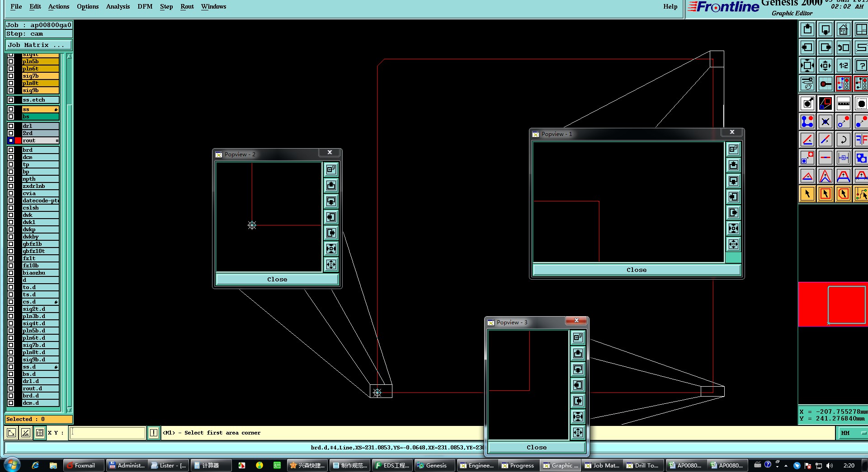Click the pan up arrow icon

[807, 29]
